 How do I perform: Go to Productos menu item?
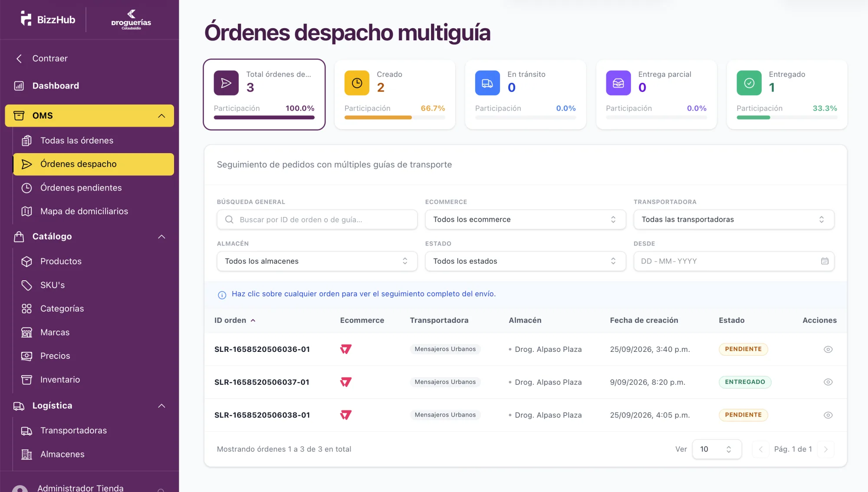point(93,262)
